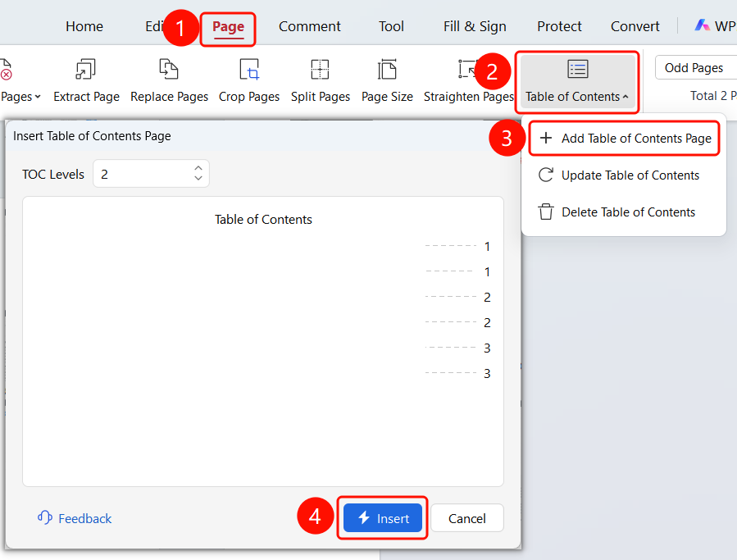Click the TOC Levels input field
The height and width of the screenshot is (560, 737).
pyautogui.click(x=151, y=174)
